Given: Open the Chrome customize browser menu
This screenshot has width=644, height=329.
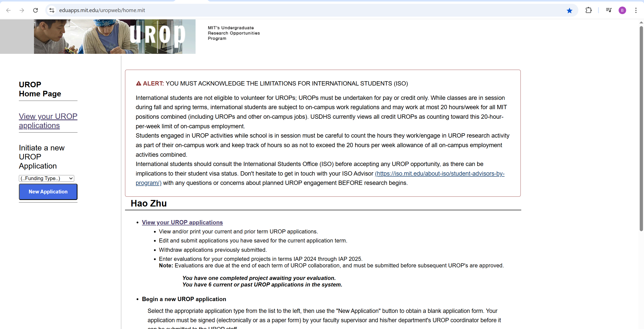Looking at the screenshot, I should (636, 10).
